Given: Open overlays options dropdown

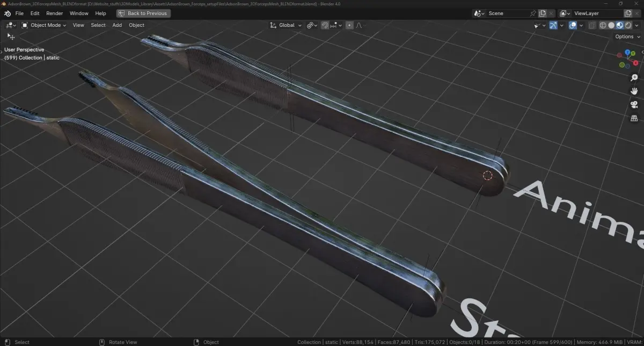Looking at the screenshot, I should tap(581, 25).
